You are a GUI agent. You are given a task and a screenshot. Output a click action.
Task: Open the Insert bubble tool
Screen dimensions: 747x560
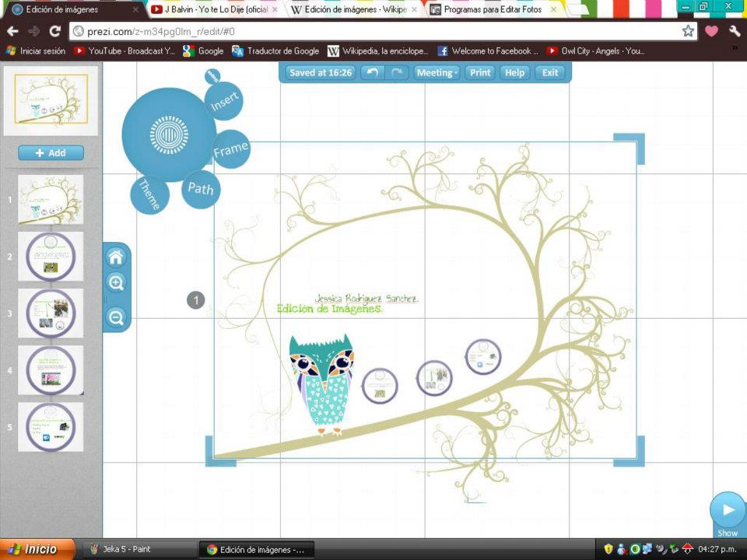[224, 101]
